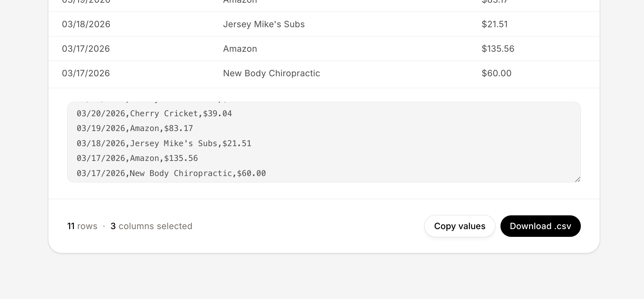Click New Body Chiropractic line in CSV textarea

171,173
